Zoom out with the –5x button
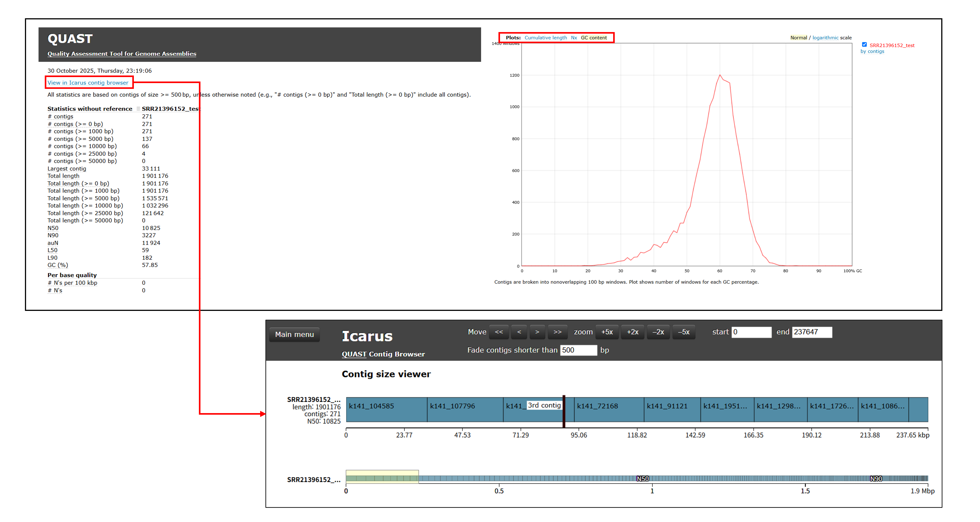This screenshot has height=522, width=980. [684, 332]
